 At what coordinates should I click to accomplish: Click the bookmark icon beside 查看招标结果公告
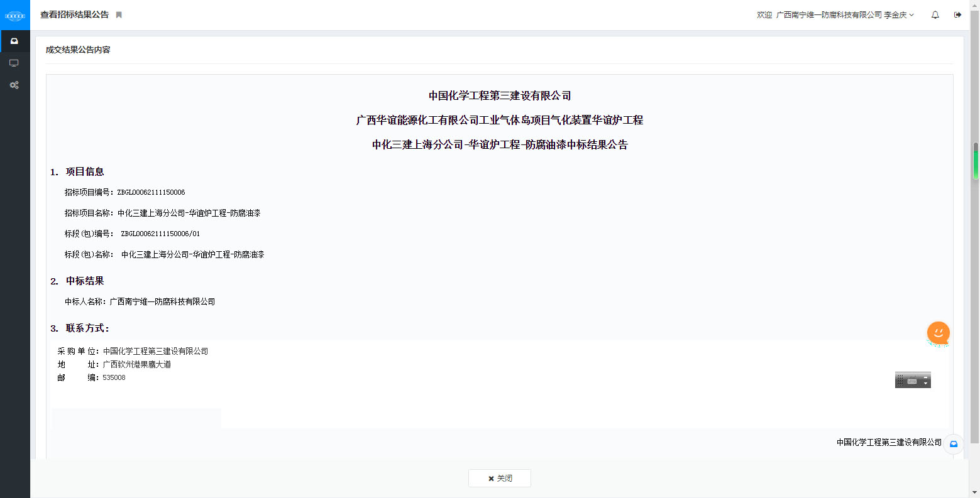point(119,14)
